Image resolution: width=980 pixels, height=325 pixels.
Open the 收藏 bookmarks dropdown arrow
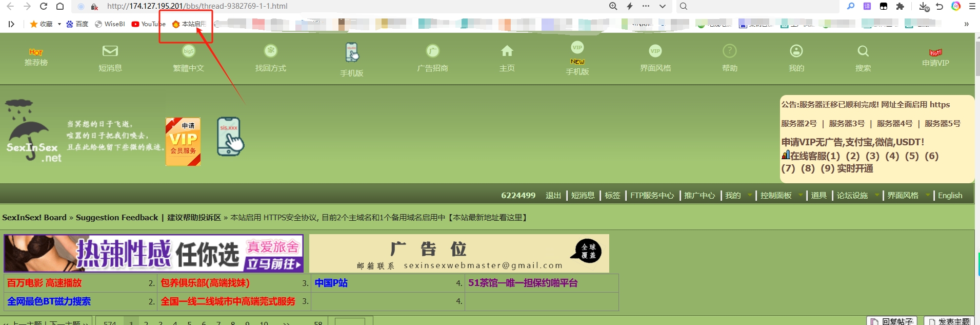[59, 24]
